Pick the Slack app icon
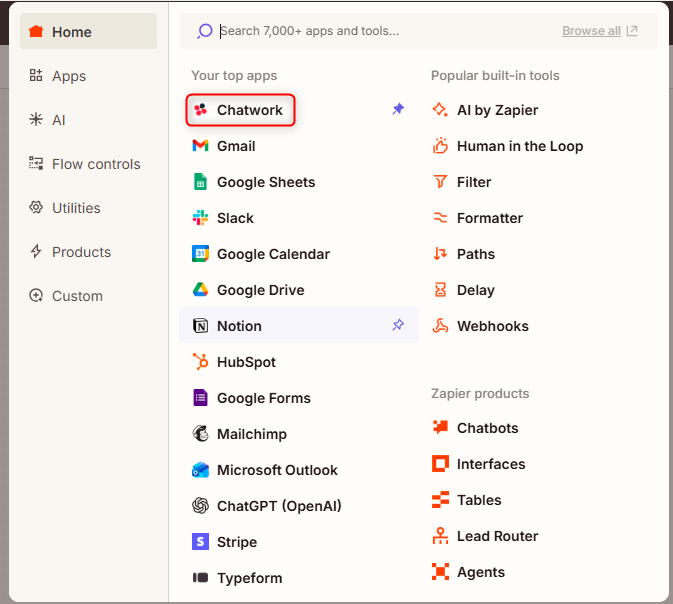The image size is (673, 604). [x=200, y=218]
